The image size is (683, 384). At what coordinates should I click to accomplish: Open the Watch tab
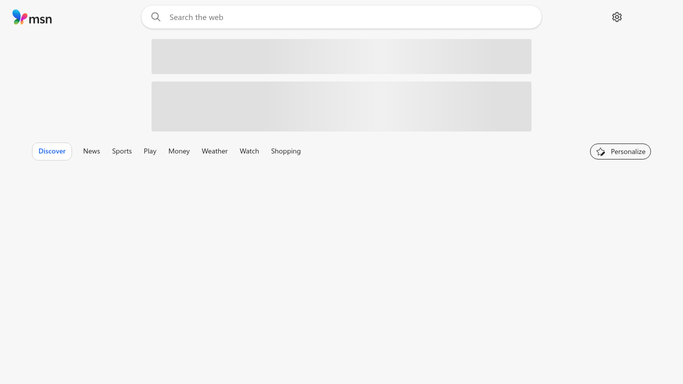(249, 151)
